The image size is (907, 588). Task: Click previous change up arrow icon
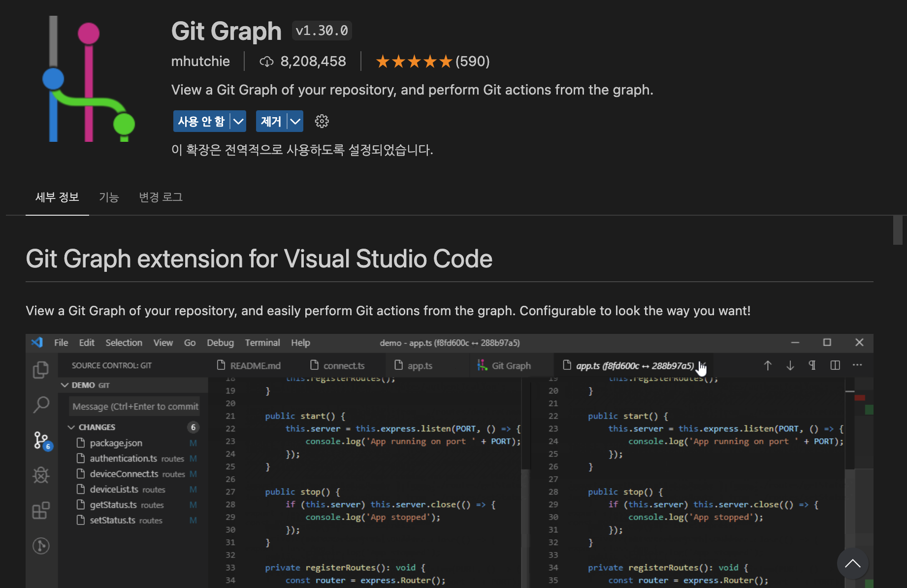pyautogui.click(x=767, y=365)
